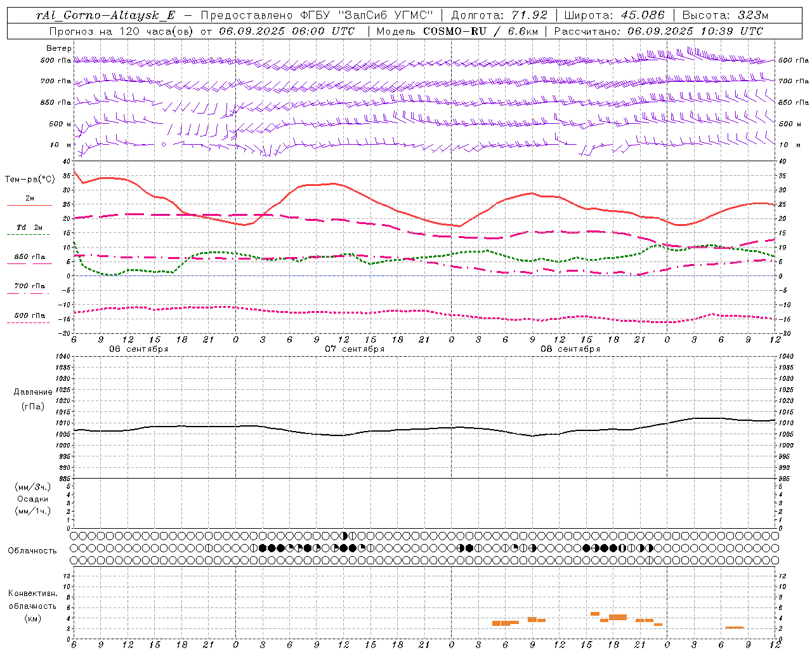Click the (мм/3ч.) precipitation unit label
Image resolution: width=812 pixels, height=650 pixels.
(33, 487)
